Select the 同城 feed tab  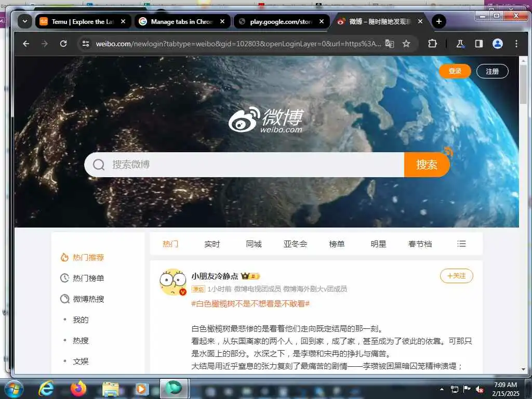[254, 244]
